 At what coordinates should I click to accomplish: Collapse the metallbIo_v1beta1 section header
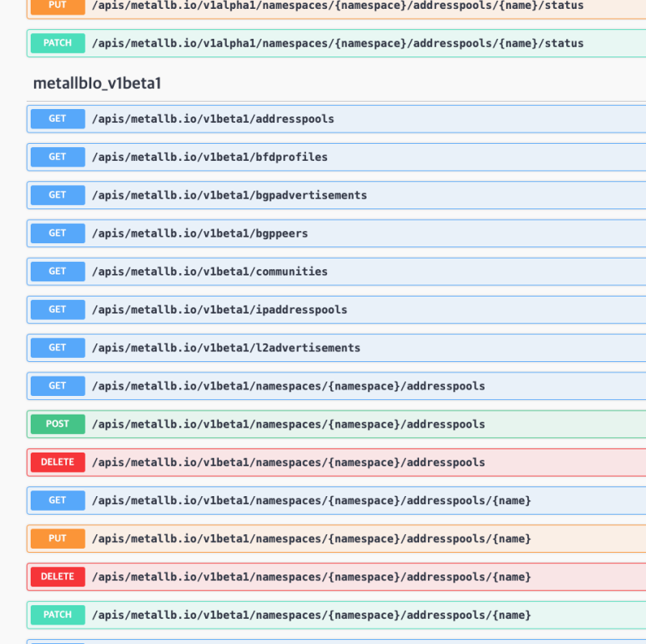tap(336, 83)
